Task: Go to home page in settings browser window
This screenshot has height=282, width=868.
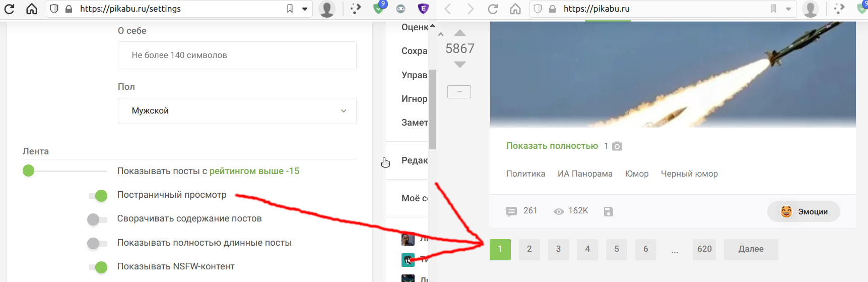Action: point(32,9)
